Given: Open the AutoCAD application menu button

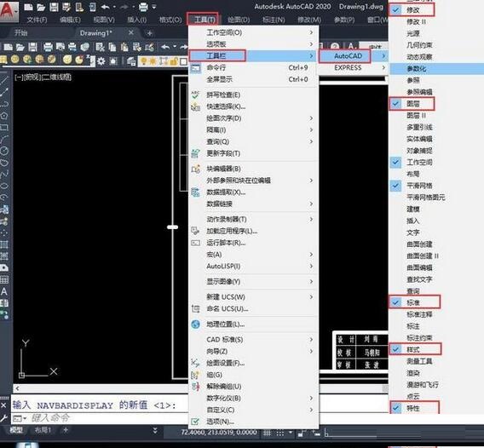Looking at the screenshot, I should click(x=9, y=11).
